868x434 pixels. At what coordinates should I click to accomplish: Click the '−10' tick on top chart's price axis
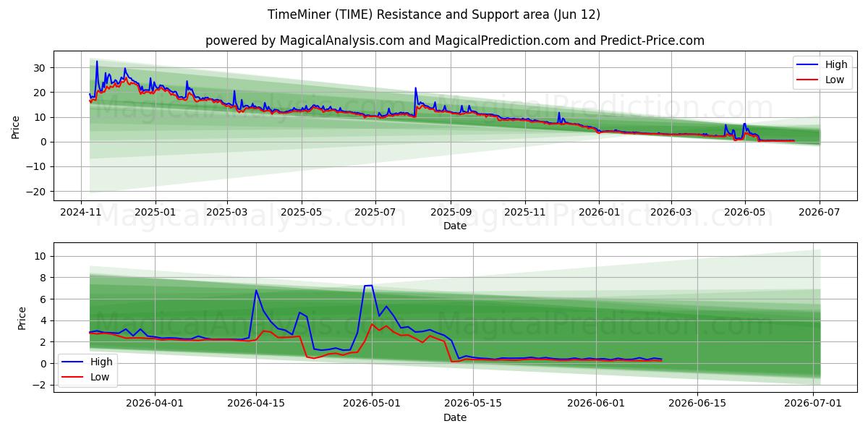pos(38,166)
